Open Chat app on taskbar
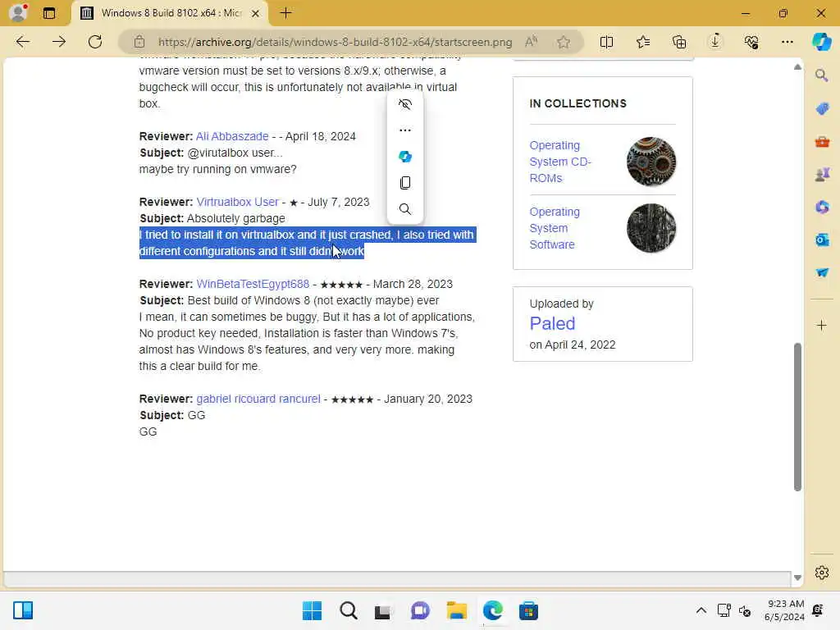The height and width of the screenshot is (630, 840). [x=420, y=610]
